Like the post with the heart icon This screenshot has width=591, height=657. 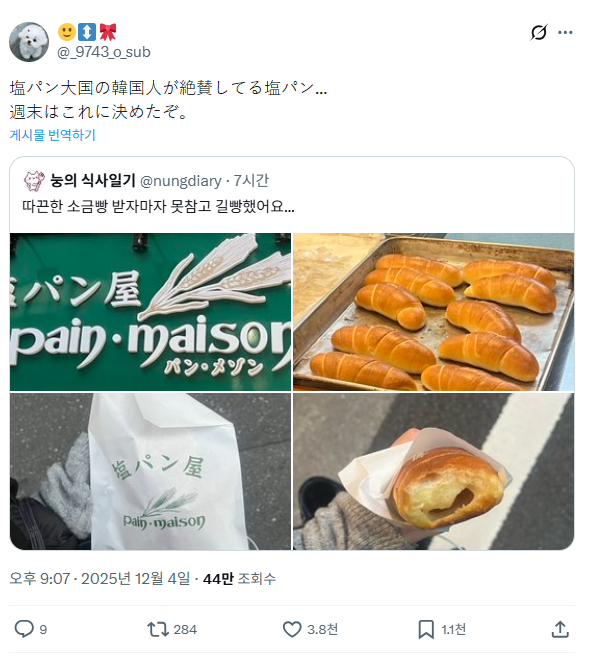click(292, 629)
